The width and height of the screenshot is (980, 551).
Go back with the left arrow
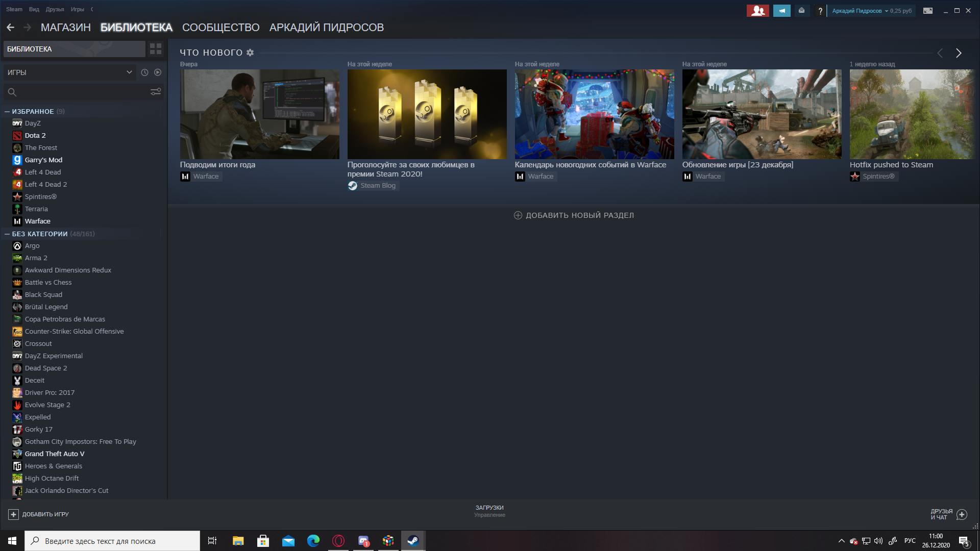pyautogui.click(x=10, y=28)
